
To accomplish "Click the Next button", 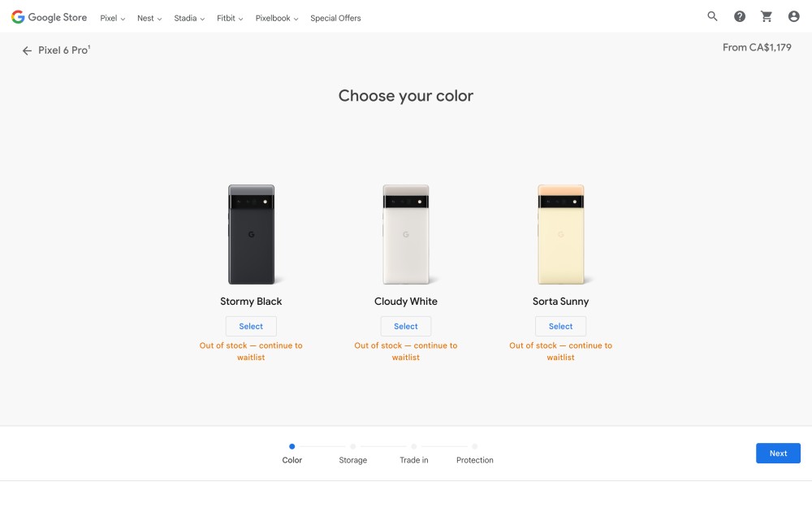I will click(778, 453).
